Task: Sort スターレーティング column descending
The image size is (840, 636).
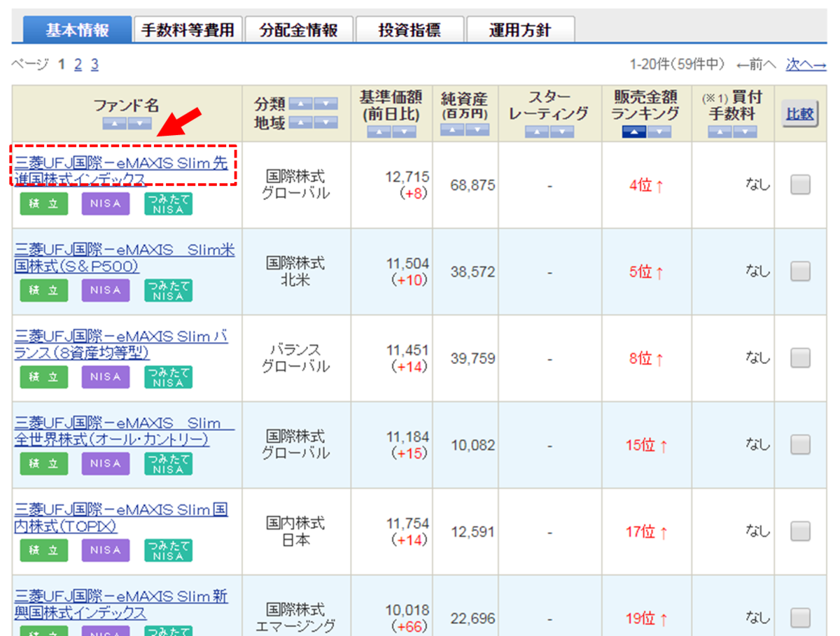Action: [562, 131]
